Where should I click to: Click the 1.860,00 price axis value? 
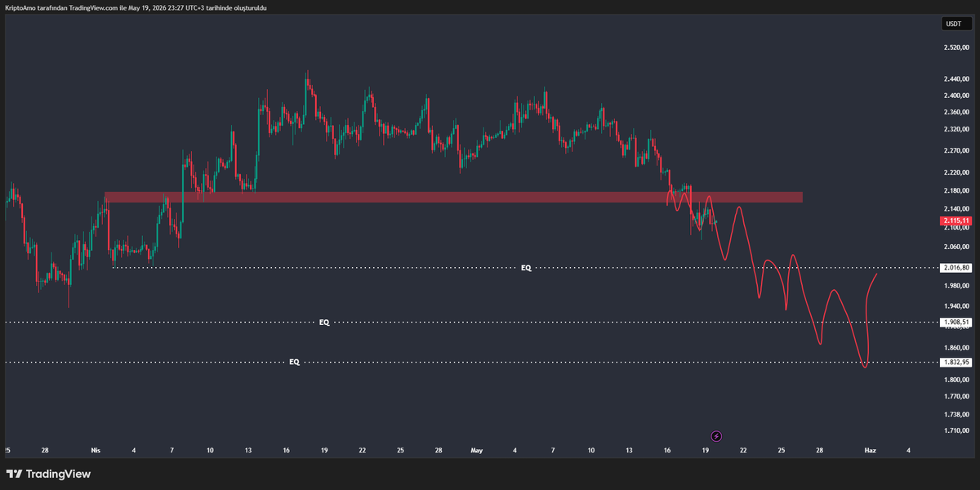click(955, 347)
